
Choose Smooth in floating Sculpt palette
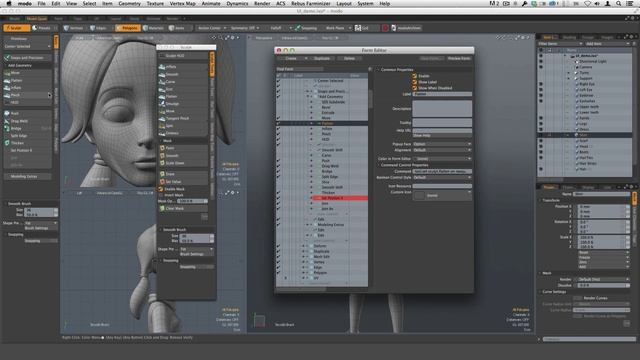(183, 74)
